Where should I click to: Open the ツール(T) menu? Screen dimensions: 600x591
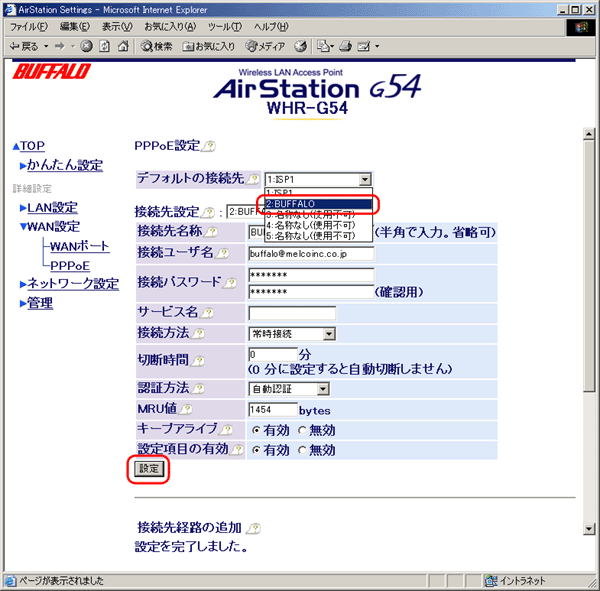[x=225, y=27]
